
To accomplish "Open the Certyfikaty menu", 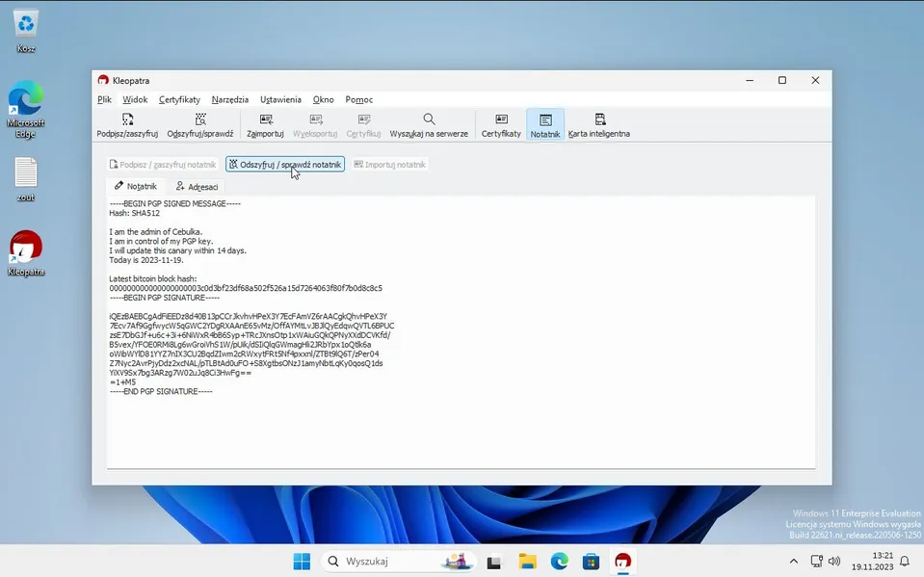I will click(x=180, y=99).
